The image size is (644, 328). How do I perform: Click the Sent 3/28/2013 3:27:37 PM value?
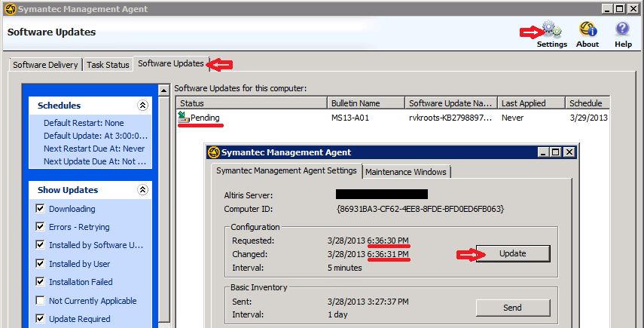click(368, 302)
